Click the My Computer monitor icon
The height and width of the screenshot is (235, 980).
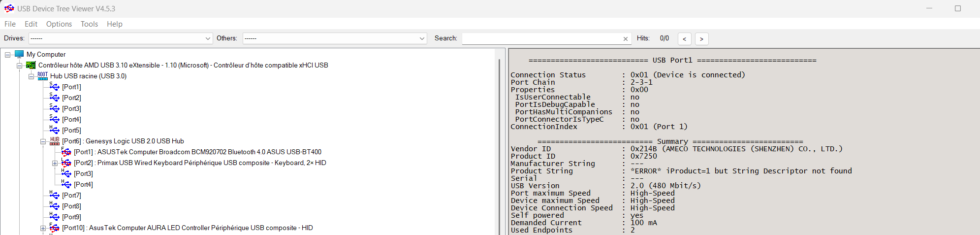coord(19,54)
